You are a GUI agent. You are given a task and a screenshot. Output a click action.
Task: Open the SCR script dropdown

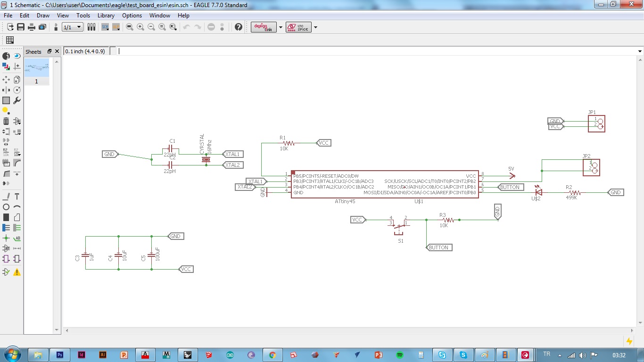[105, 27]
